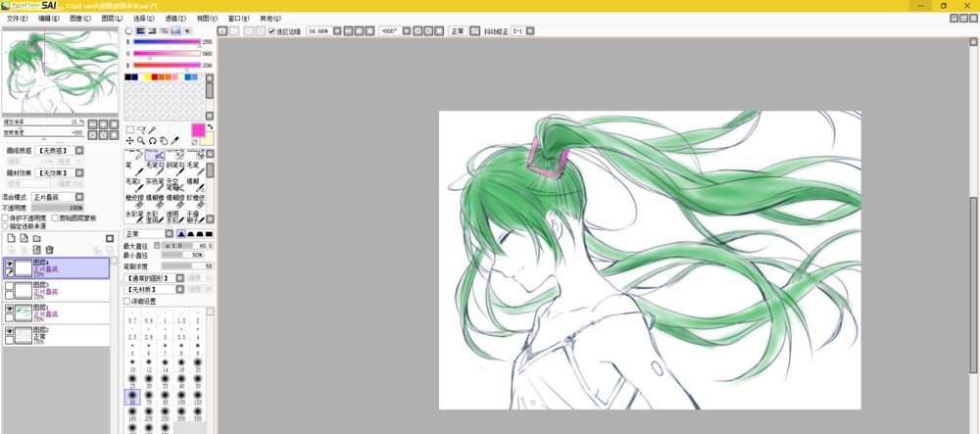980x434 pixels.
Task: Select the 橡皮擦 eraser tool
Action: [133, 200]
